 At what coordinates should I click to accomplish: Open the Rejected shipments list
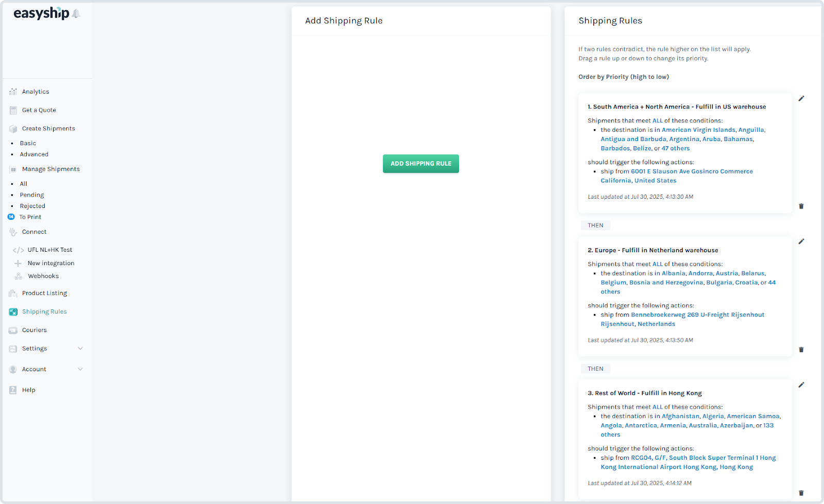pyautogui.click(x=32, y=206)
